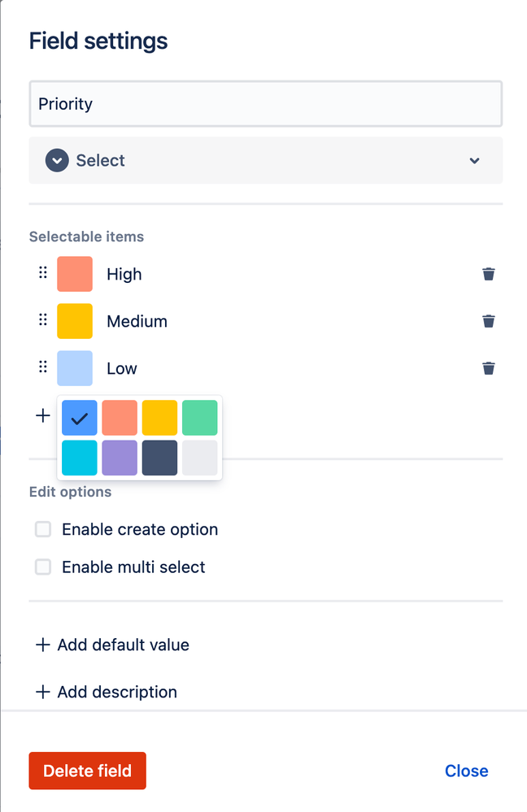
Task: Open the High item color swatch picker
Action: tap(75, 274)
